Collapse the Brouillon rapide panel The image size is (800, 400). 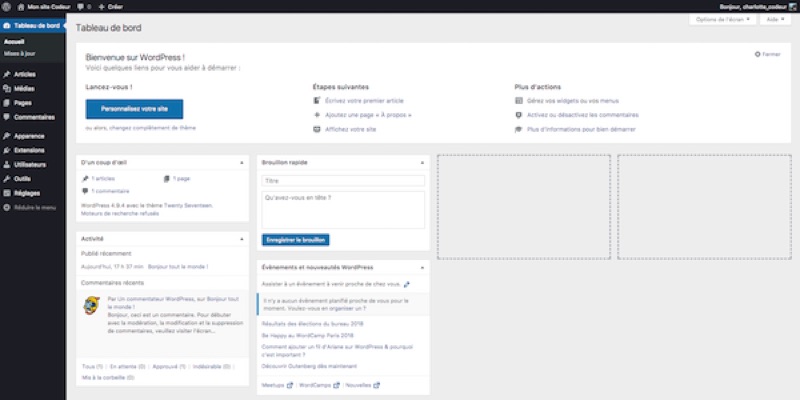[x=422, y=160]
